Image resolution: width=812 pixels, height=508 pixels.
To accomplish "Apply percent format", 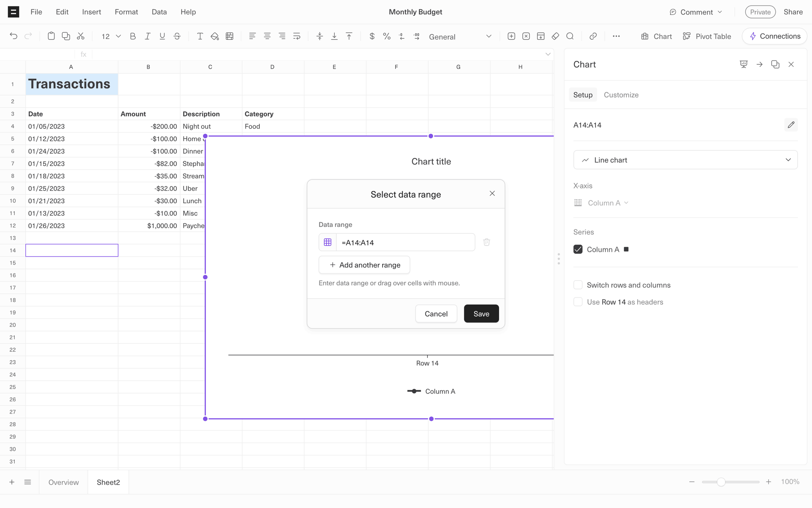I will tap(387, 36).
